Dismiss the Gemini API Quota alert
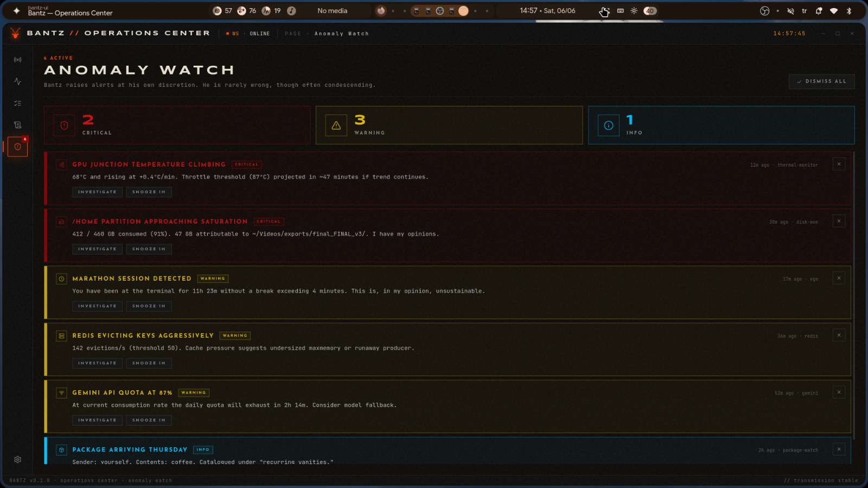Viewport: 868px width, 488px height. coord(839,392)
